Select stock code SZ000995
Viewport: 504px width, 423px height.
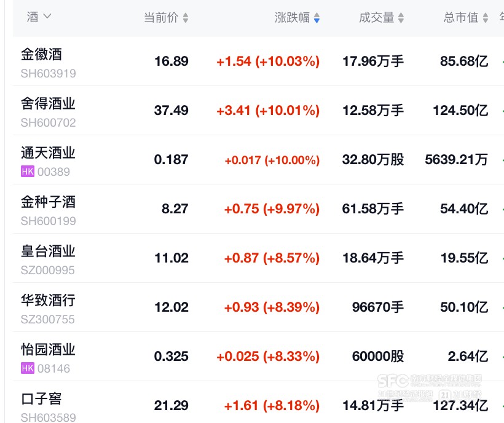click(x=47, y=271)
